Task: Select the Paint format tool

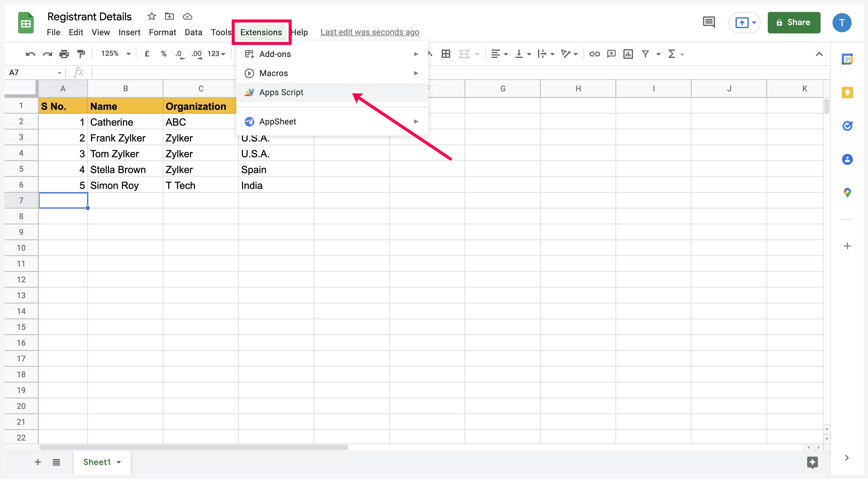Action: click(x=81, y=54)
